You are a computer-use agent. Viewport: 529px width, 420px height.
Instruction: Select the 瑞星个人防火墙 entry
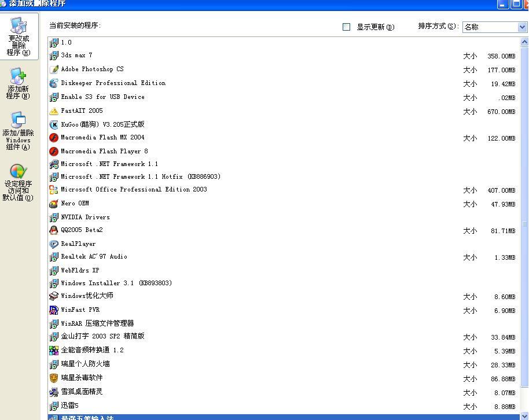284,364
